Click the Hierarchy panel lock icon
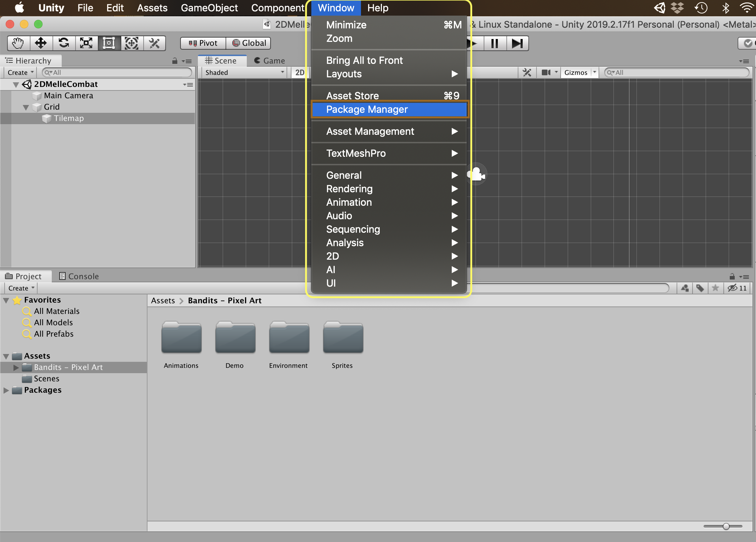The height and width of the screenshot is (542, 756). tap(174, 61)
